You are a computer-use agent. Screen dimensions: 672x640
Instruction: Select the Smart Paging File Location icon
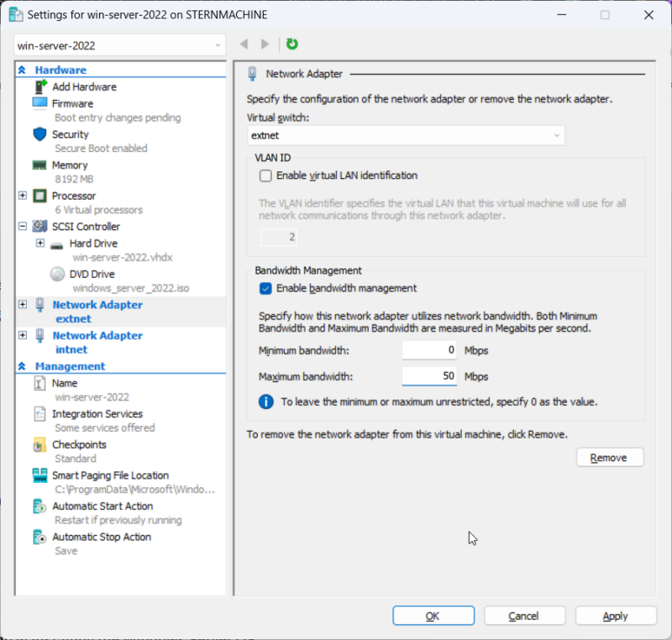click(x=39, y=475)
